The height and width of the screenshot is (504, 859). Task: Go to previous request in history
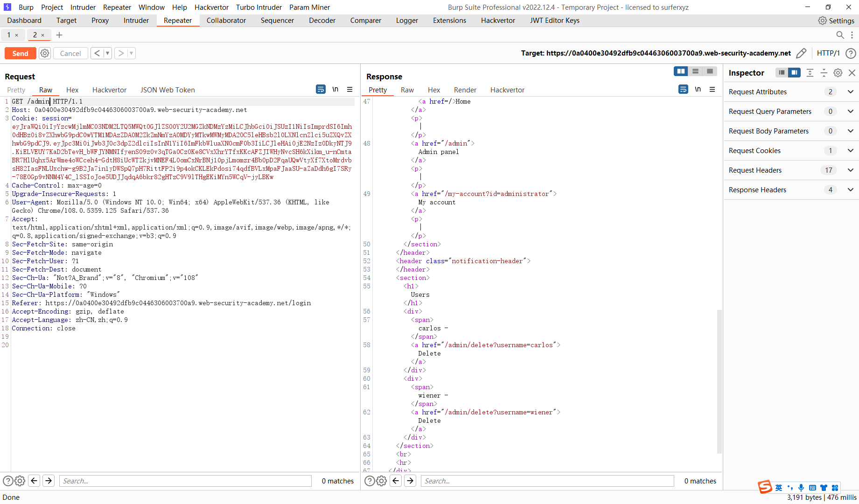pos(97,53)
